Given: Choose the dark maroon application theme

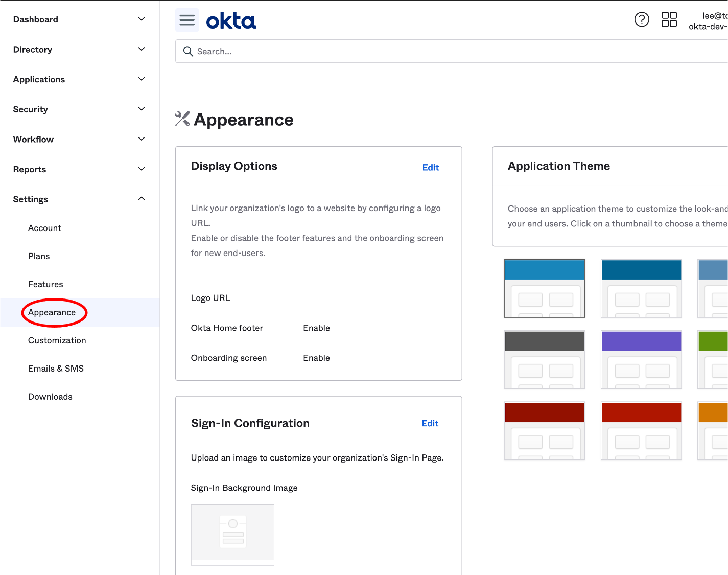Looking at the screenshot, I should tap(545, 431).
